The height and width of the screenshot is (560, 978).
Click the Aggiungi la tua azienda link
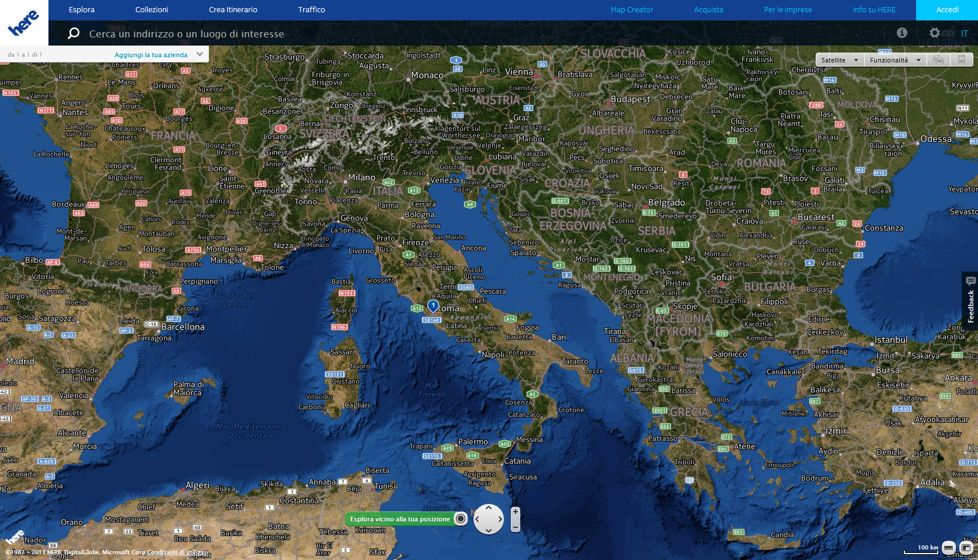(151, 55)
